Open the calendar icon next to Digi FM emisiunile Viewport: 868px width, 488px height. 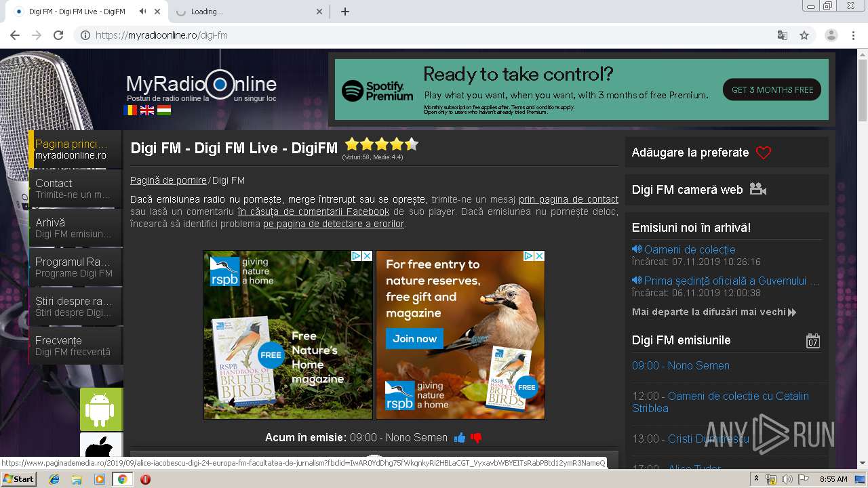click(813, 340)
